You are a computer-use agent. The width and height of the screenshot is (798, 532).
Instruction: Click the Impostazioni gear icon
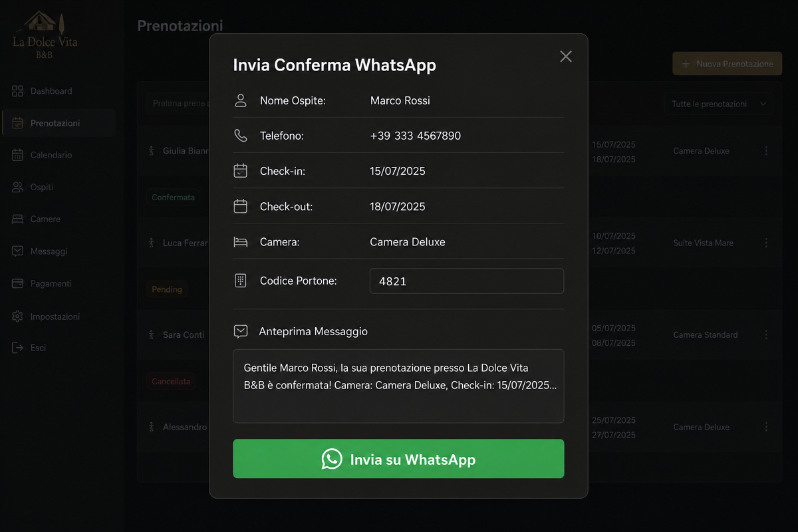point(18,317)
